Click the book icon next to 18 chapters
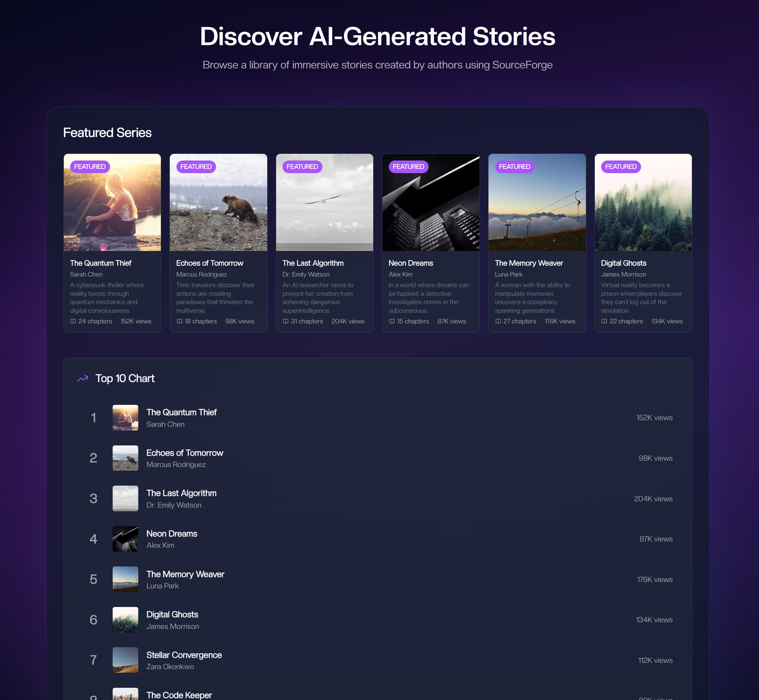Image resolution: width=759 pixels, height=700 pixels. pyautogui.click(x=179, y=321)
